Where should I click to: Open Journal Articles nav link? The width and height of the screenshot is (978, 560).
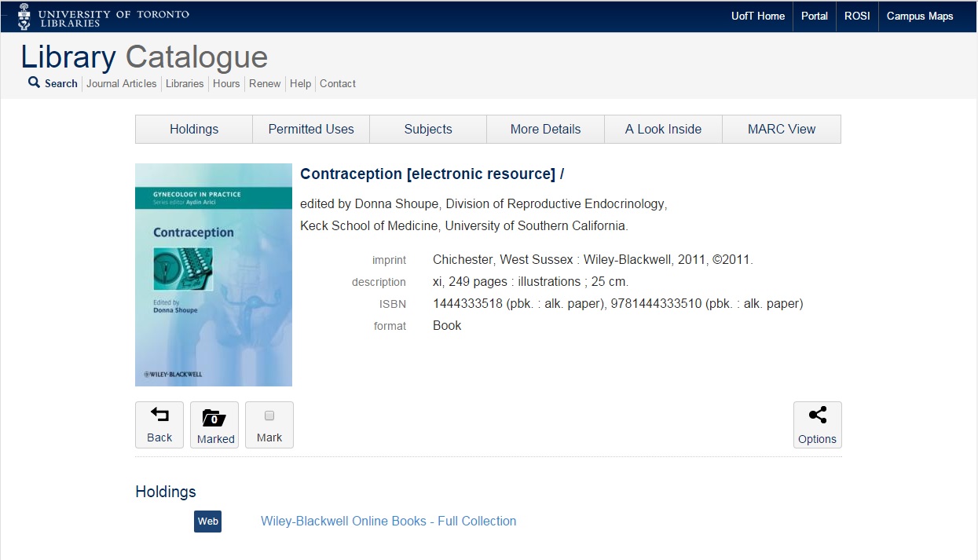coord(121,83)
